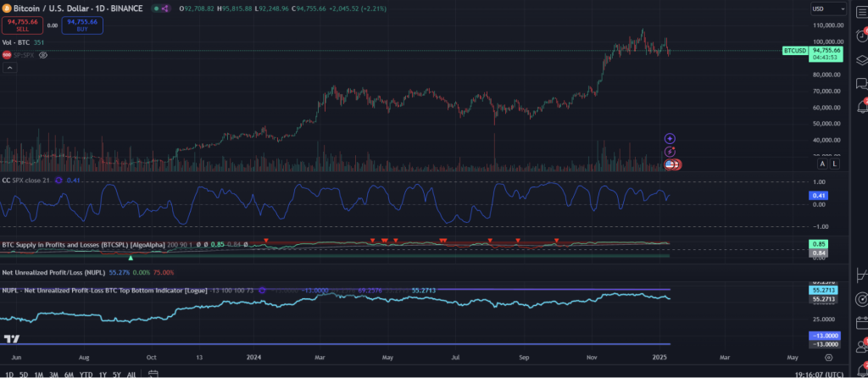
Task: Open the notifications bell icon
Action: pos(861,107)
